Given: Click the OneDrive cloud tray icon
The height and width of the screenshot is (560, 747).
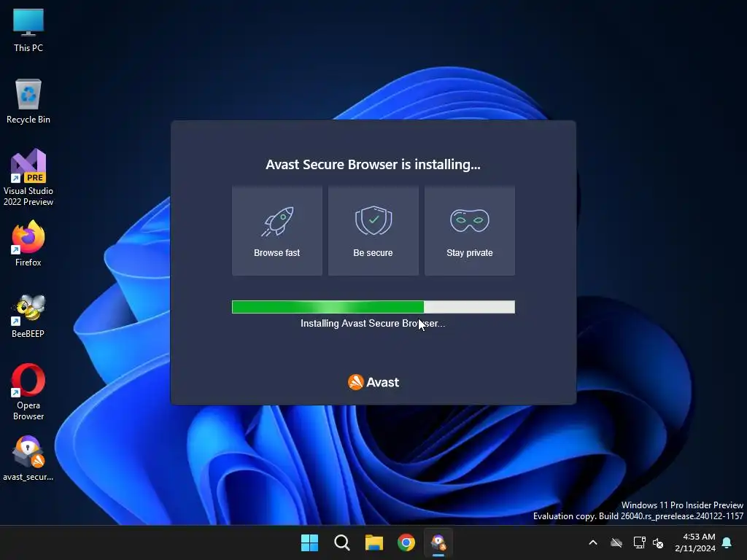Looking at the screenshot, I should pos(616,542).
